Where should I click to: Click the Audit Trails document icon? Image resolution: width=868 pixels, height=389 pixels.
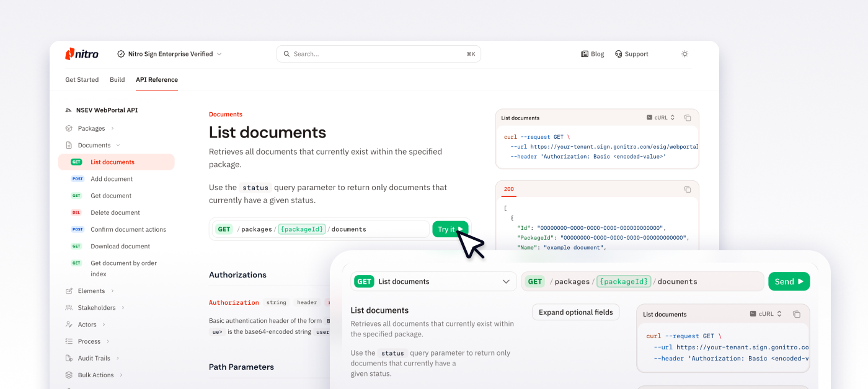[69, 357]
